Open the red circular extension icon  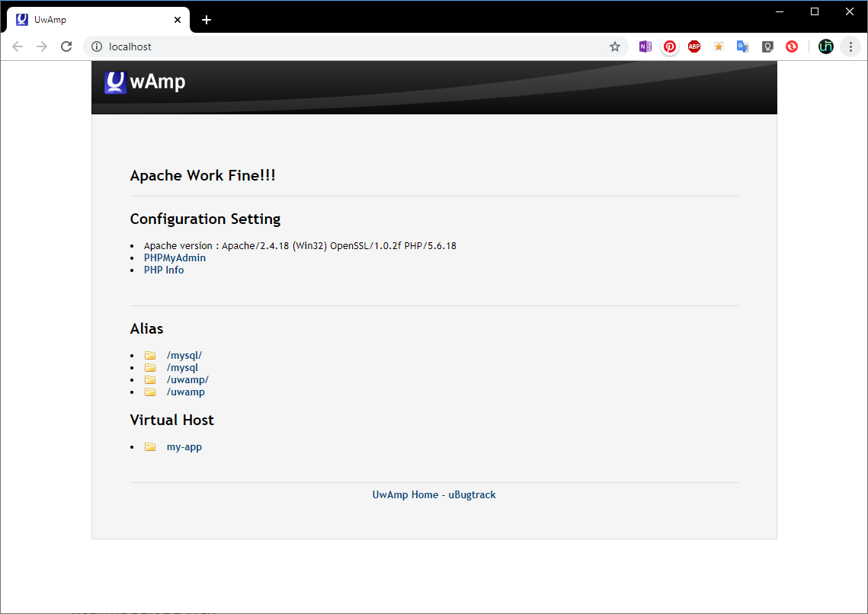click(x=792, y=46)
